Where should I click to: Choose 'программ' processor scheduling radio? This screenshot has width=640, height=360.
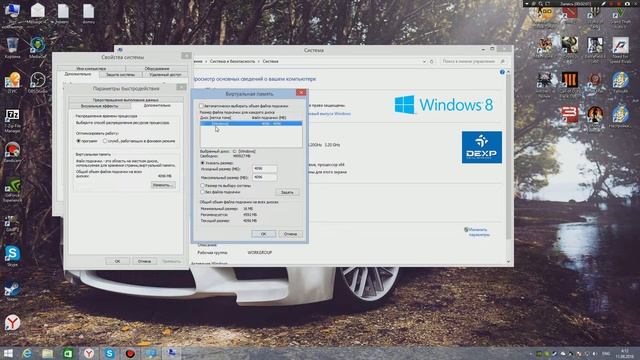[x=78, y=141]
